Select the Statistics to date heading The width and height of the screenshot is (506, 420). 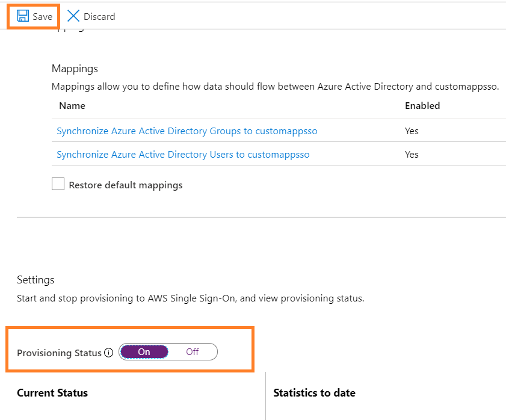pyautogui.click(x=314, y=393)
